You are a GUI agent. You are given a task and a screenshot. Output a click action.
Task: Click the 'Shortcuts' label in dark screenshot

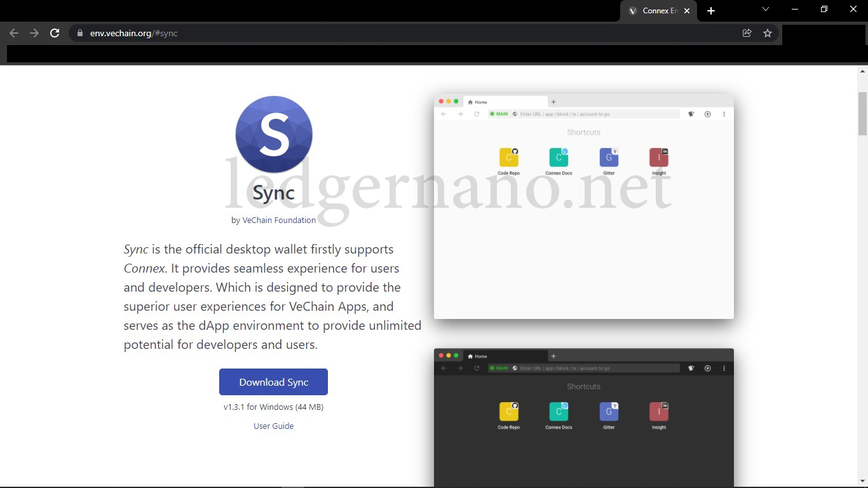click(583, 386)
